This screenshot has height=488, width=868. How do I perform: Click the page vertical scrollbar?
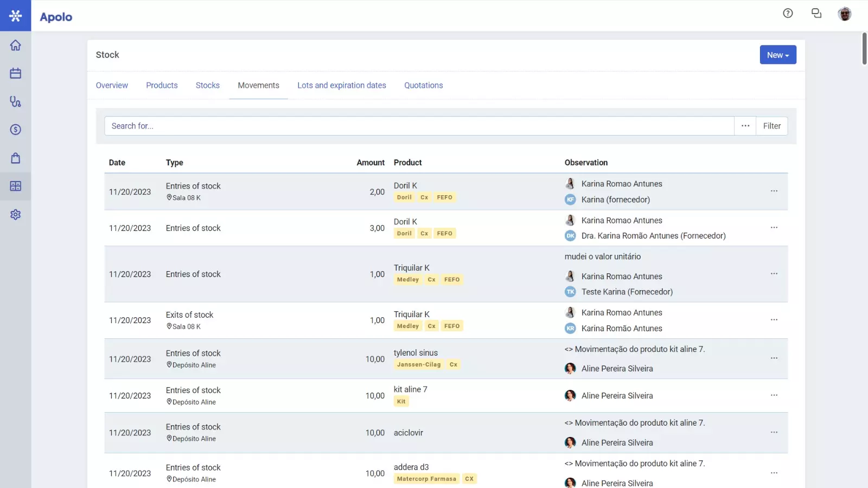click(864, 49)
